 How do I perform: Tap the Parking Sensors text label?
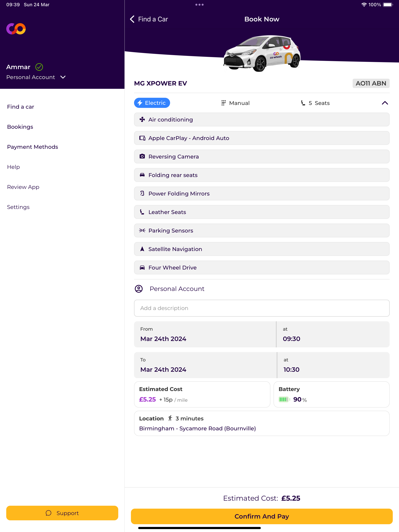point(171,231)
